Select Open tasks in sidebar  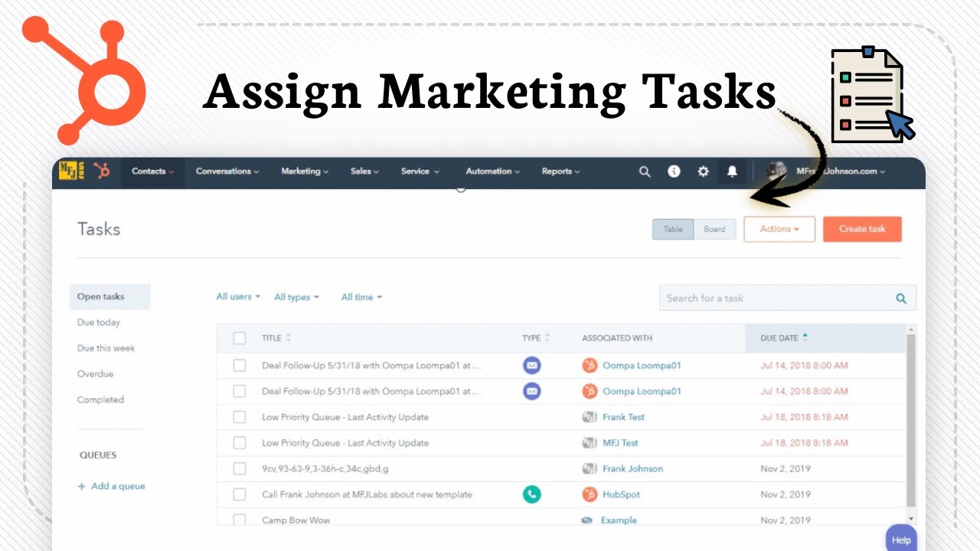109,297
